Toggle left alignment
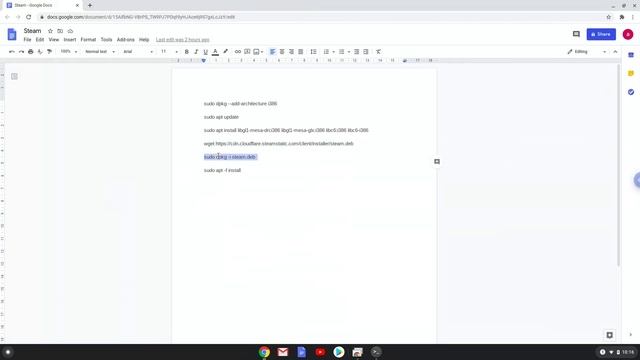The image size is (640, 360). (273, 52)
